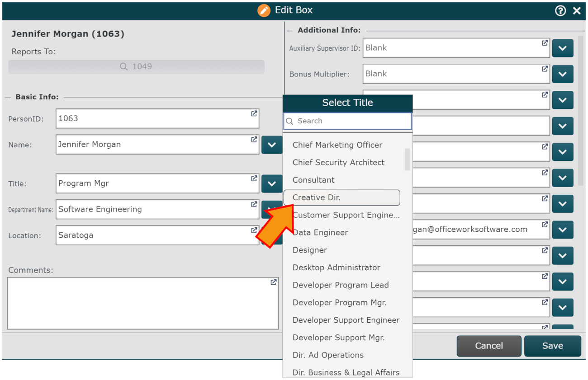Screen dimensions: 588x380
Task: Select Desktop Administrator title
Action: [337, 267]
